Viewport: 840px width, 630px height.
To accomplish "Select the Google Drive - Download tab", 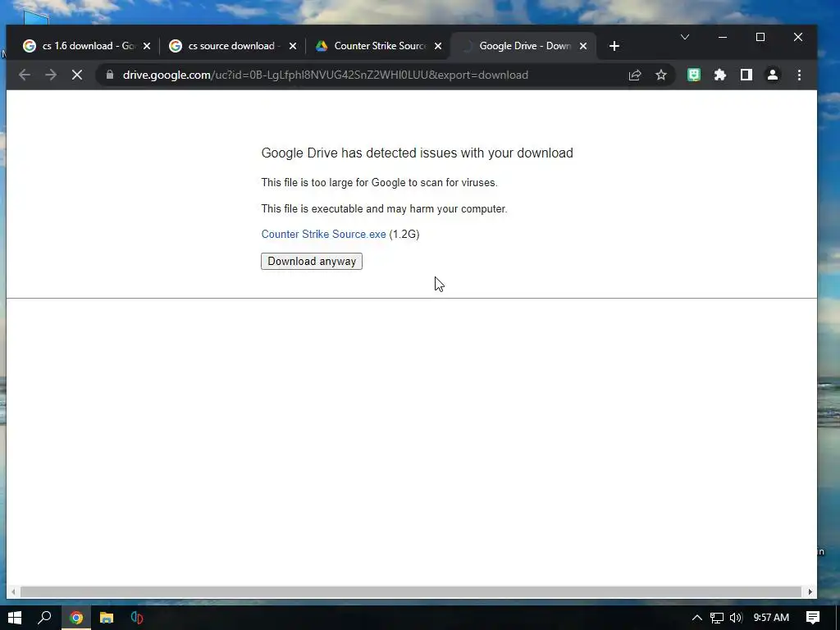I will [x=524, y=46].
